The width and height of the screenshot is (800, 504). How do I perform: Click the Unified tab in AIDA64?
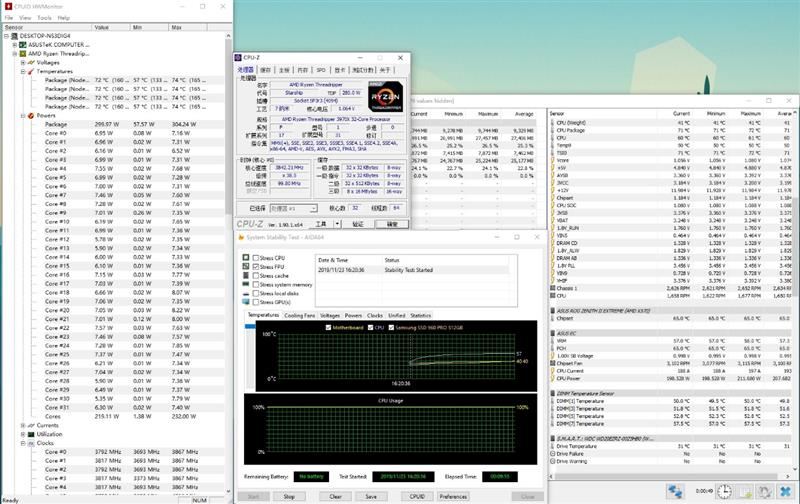click(x=396, y=316)
